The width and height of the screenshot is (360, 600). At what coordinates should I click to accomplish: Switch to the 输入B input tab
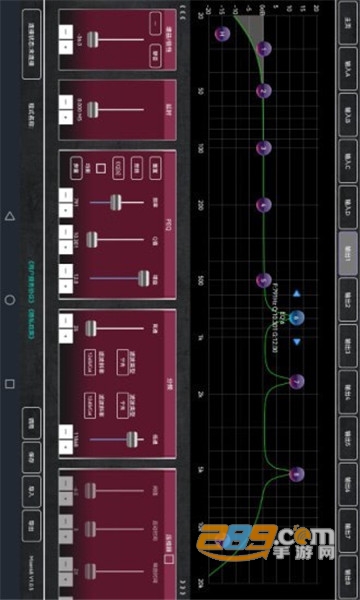point(348,114)
